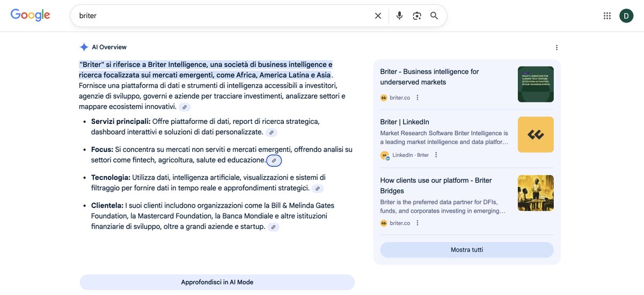Click the 'Clientela:' bold heading
Image resolution: width=644 pixels, height=295 pixels.
[x=107, y=205]
